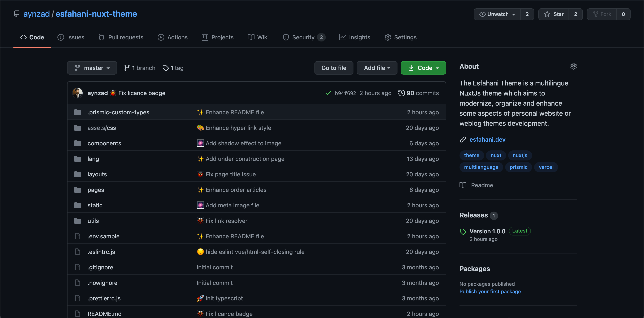Click aynzad's avatar thumbnail
The height and width of the screenshot is (318, 644).
point(78,93)
